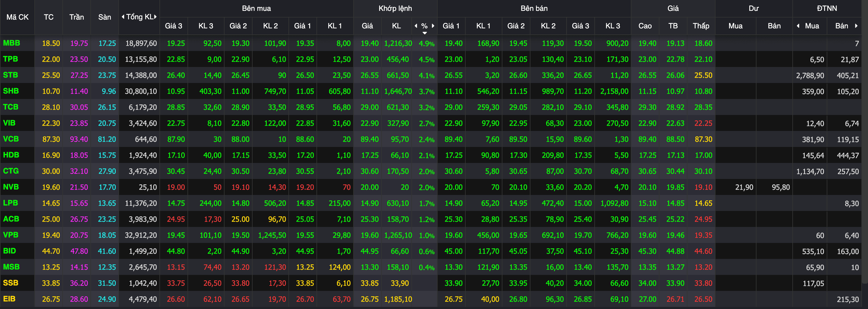Click TPB high price 23.00
This screenshot has width=868, height=309.
click(647, 59)
